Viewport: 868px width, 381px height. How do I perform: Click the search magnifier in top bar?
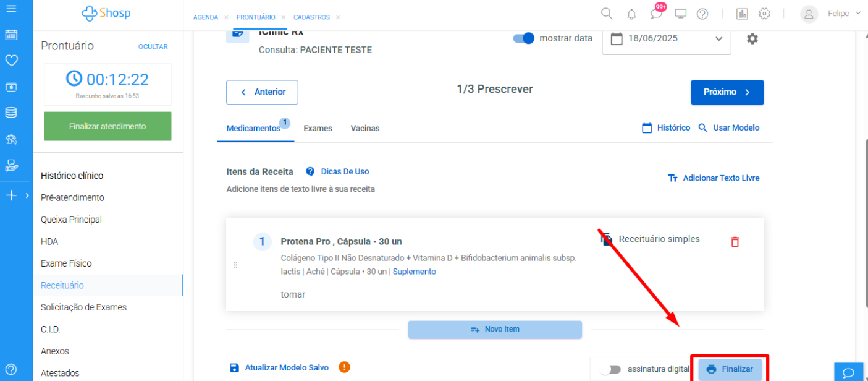point(607,14)
